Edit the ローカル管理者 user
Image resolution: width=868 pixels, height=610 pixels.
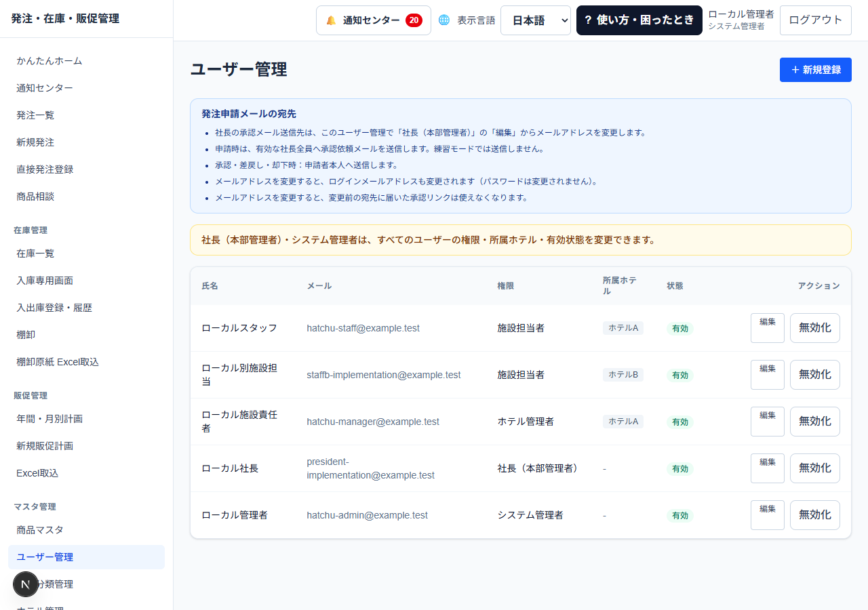point(768,515)
